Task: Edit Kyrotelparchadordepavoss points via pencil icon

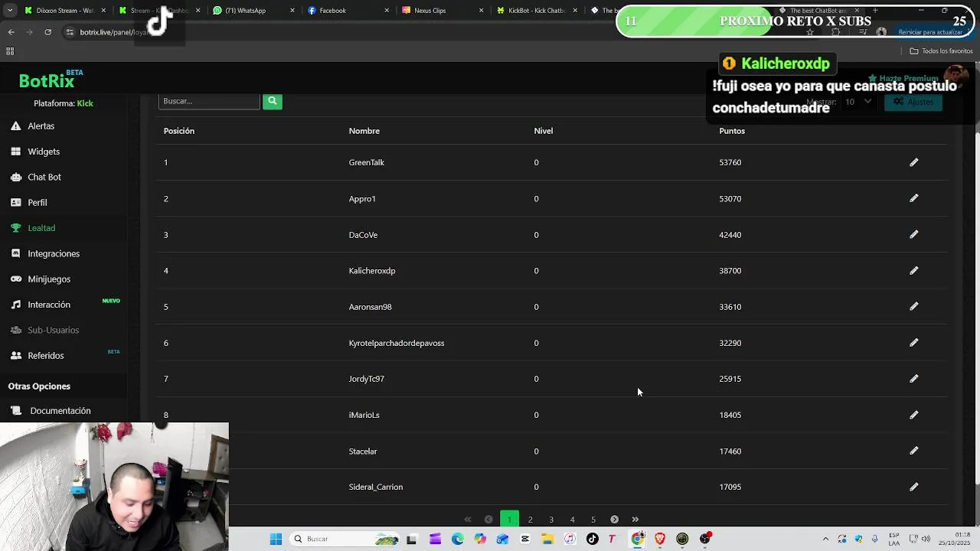Action: tap(913, 342)
